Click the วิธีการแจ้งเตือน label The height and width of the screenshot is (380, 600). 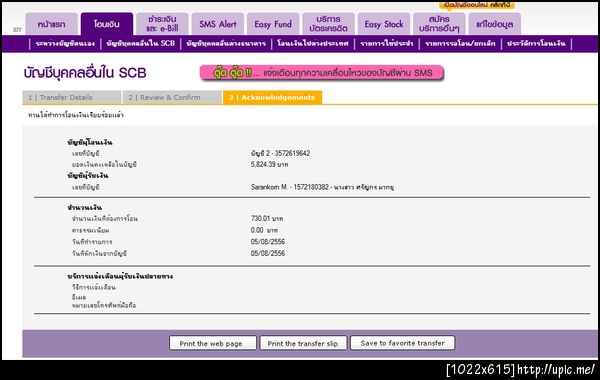(x=94, y=287)
